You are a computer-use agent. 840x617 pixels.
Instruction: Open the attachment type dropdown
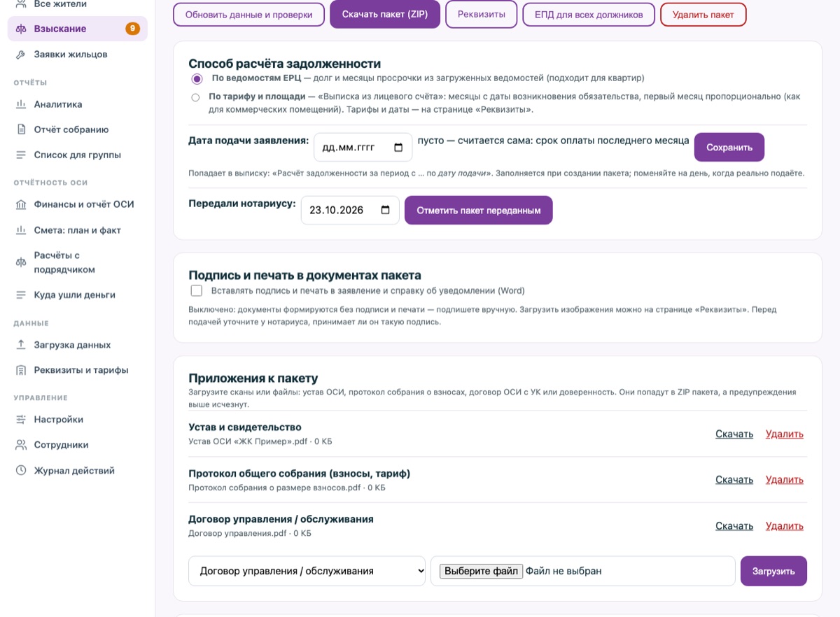307,571
